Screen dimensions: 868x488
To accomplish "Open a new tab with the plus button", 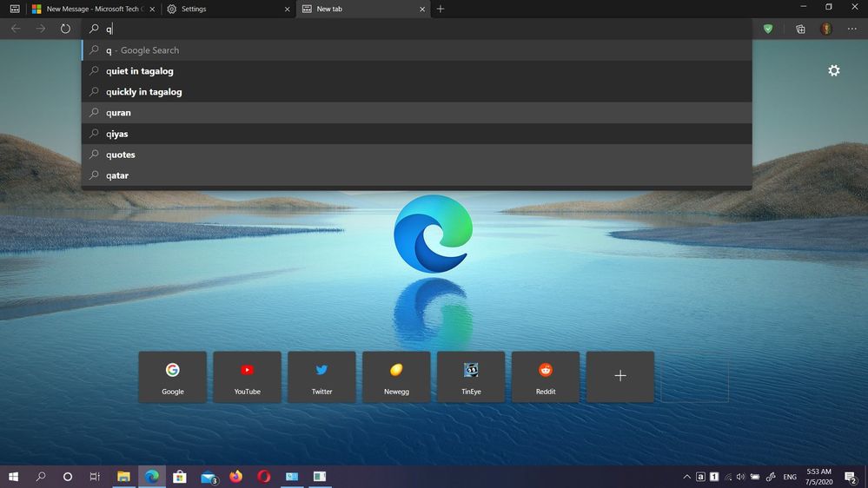I will coord(441,9).
